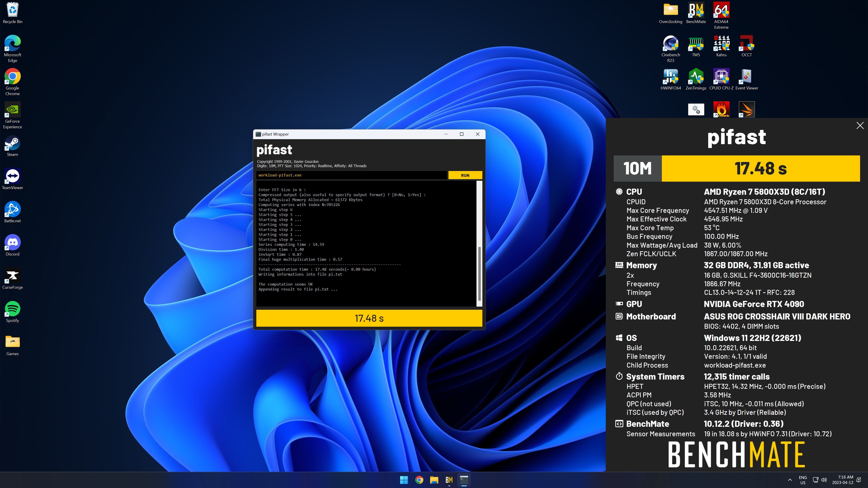Click 'Series computing time : 14.59' console line

click(x=291, y=244)
